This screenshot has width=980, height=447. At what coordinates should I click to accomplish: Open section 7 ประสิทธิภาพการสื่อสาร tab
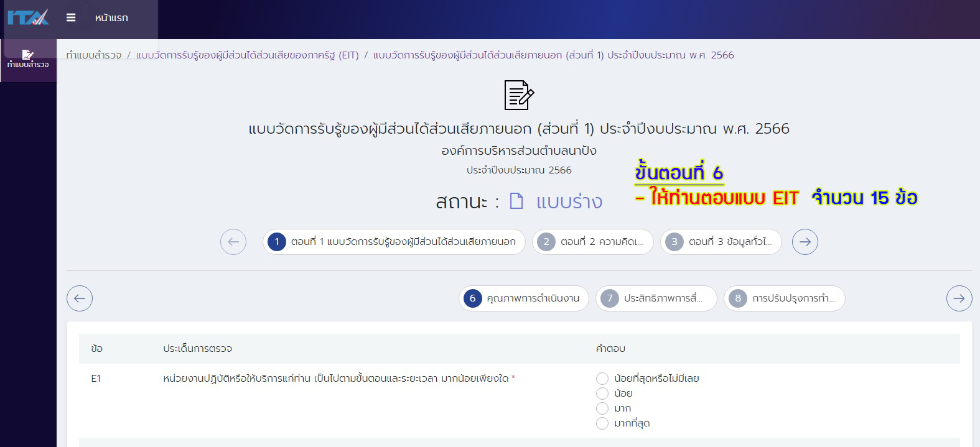656,298
